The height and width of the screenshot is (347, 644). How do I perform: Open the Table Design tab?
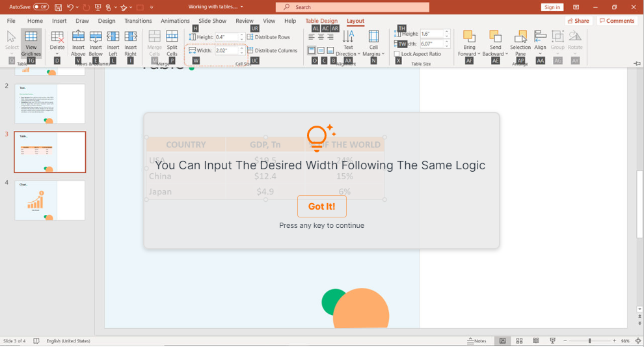(x=321, y=21)
